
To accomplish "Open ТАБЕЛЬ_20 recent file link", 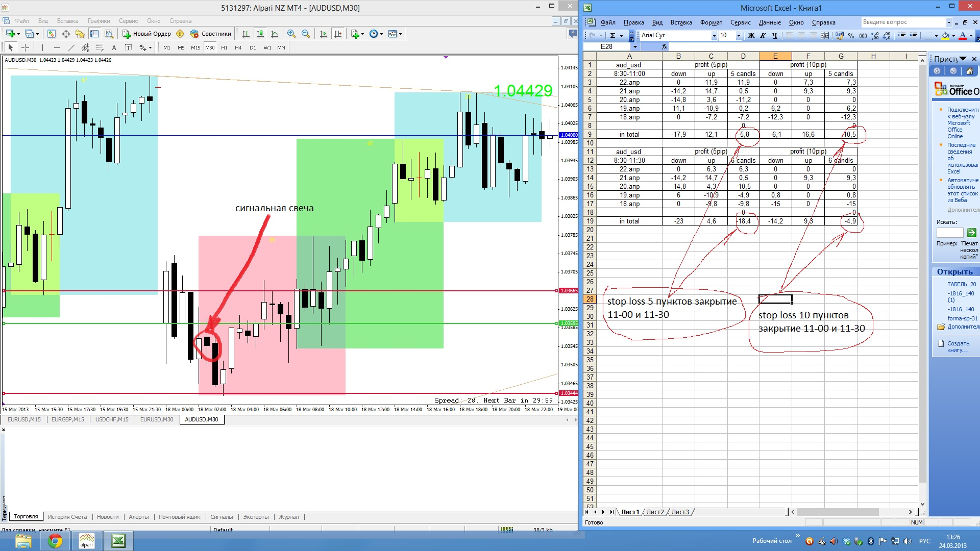I will tap(962, 284).
